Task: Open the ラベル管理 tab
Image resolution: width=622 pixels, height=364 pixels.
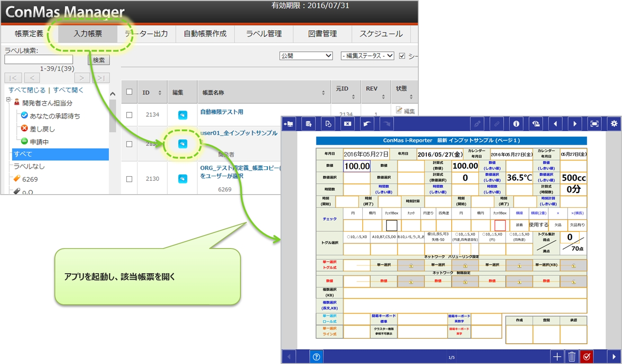Action: (264, 34)
